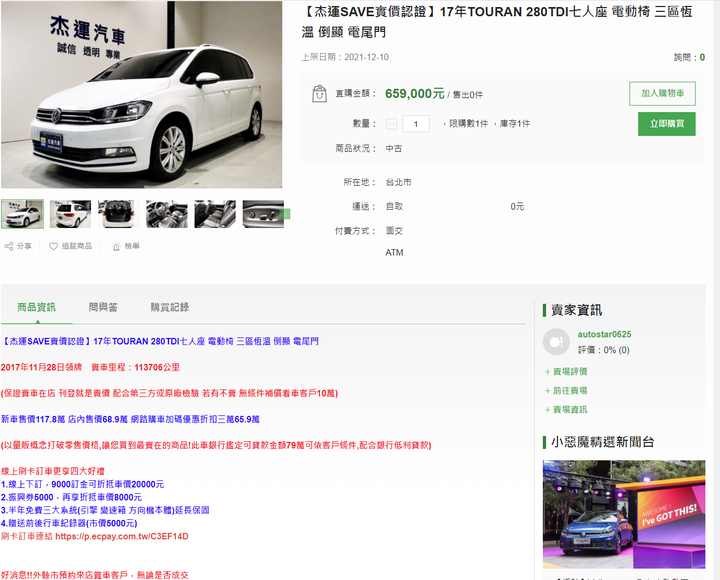Screen dimensions: 720x580
Task: Select sixth thumbnail showing seat controls
Action: coord(263,214)
